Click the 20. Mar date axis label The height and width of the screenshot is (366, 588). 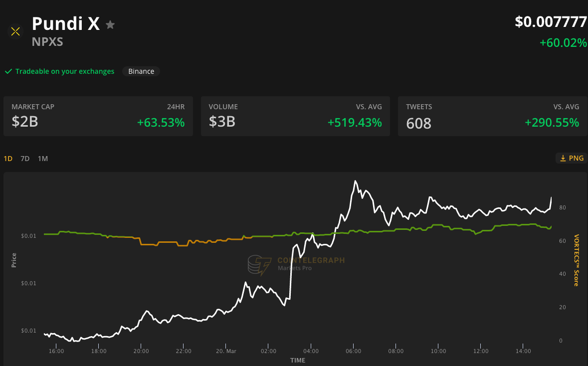pyautogui.click(x=226, y=352)
